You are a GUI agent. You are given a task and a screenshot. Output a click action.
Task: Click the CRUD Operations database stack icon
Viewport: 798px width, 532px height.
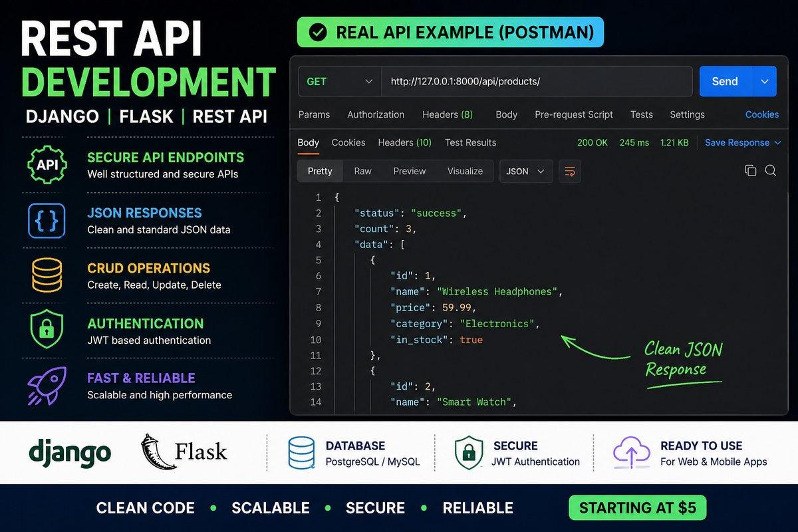(46, 275)
